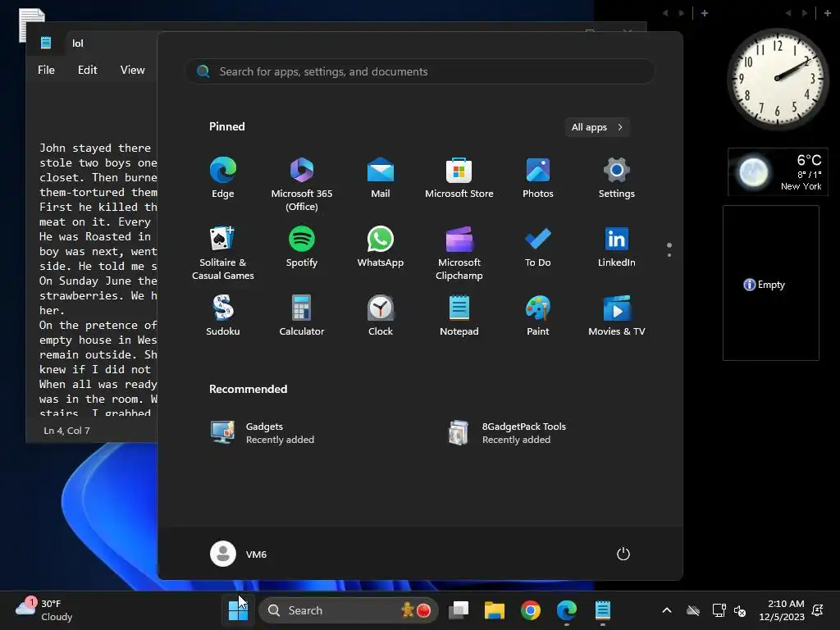Open WhatsApp

pos(381,246)
